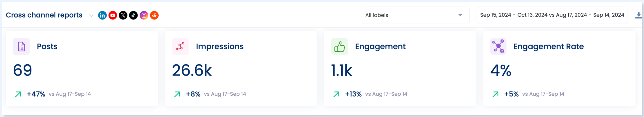Open the Posts metric card showing 69
The height and width of the screenshot is (117, 644).
click(82, 69)
